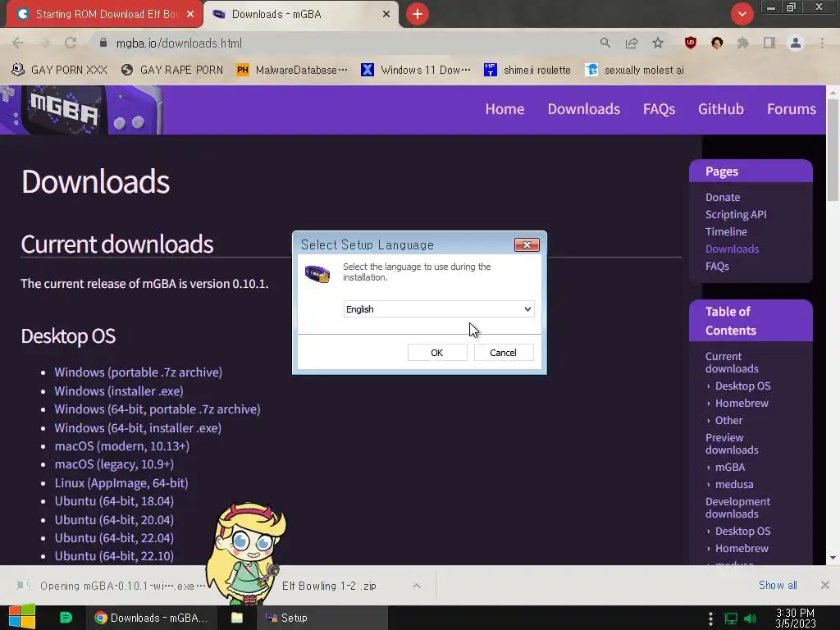The width and height of the screenshot is (840, 630).
Task: Open Home in the site navigation
Action: [504, 109]
